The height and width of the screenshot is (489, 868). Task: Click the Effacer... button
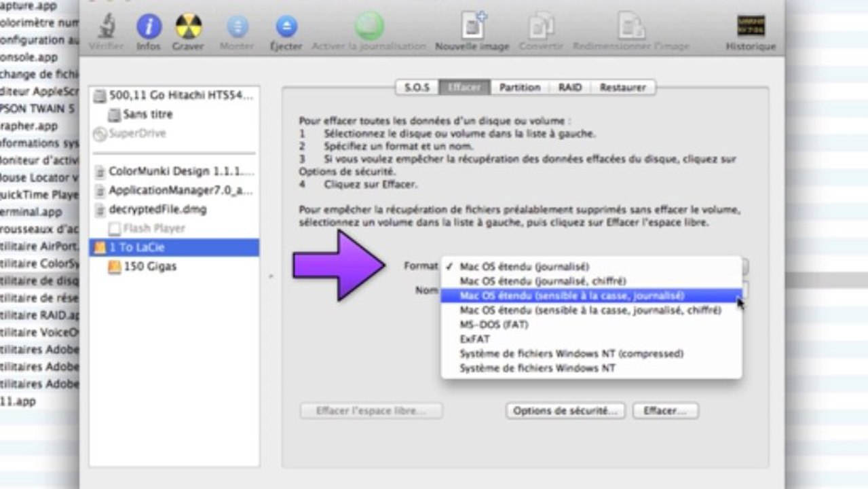666,411
